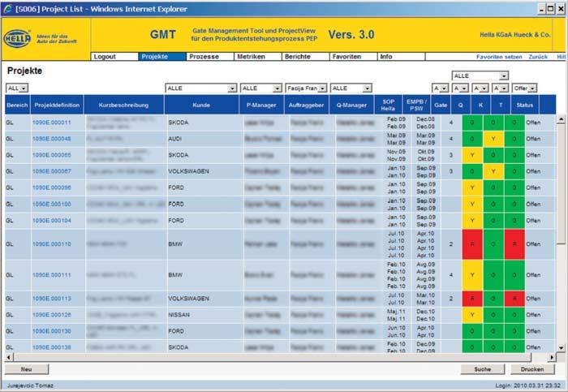The image size is (568, 392).
Task: Sort by the Gate column header
Action: (x=441, y=105)
